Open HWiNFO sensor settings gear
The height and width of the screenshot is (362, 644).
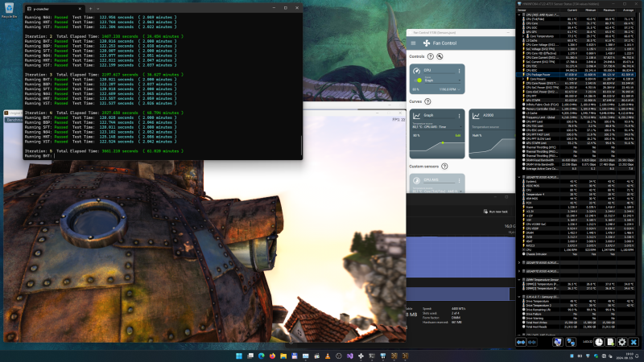621,342
